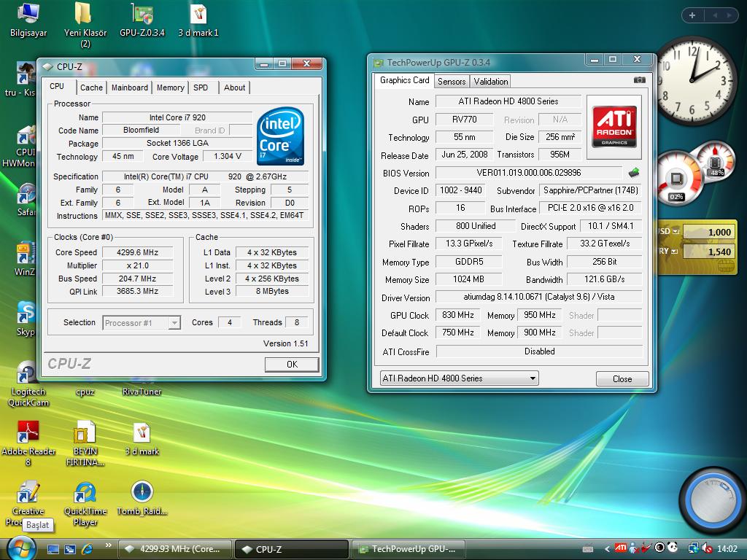Open the 3 d mark file below RivaTuner

pos(142,439)
